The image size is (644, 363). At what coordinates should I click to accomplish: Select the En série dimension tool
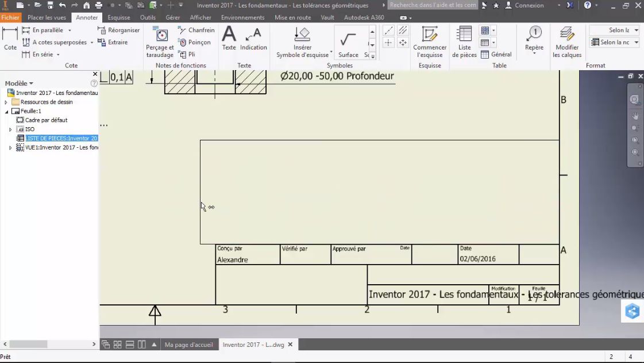pos(37,54)
